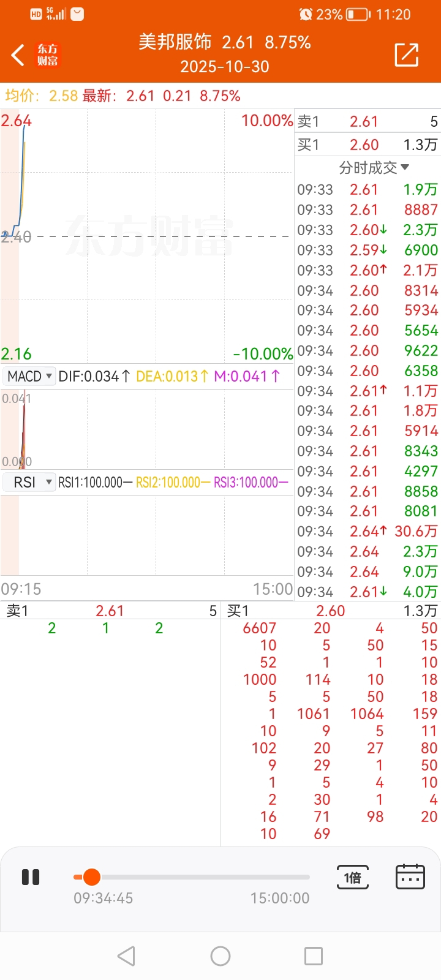Select buy queue order 1000
The width and height of the screenshot is (441, 980).
pos(260,679)
